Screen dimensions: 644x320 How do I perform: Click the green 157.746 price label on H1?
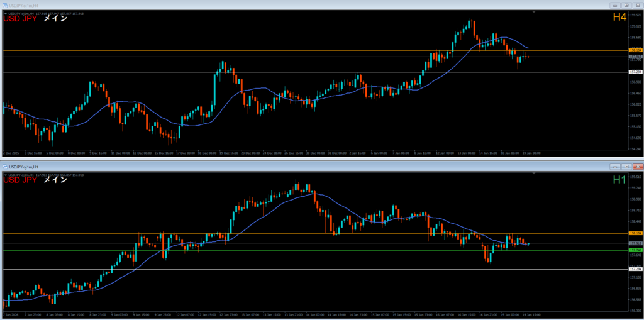click(x=635, y=250)
